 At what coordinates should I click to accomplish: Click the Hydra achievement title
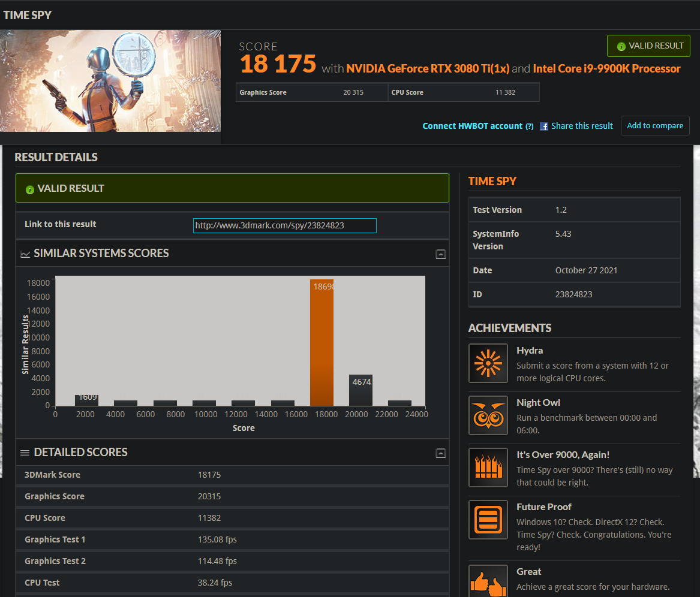coord(530,351)
